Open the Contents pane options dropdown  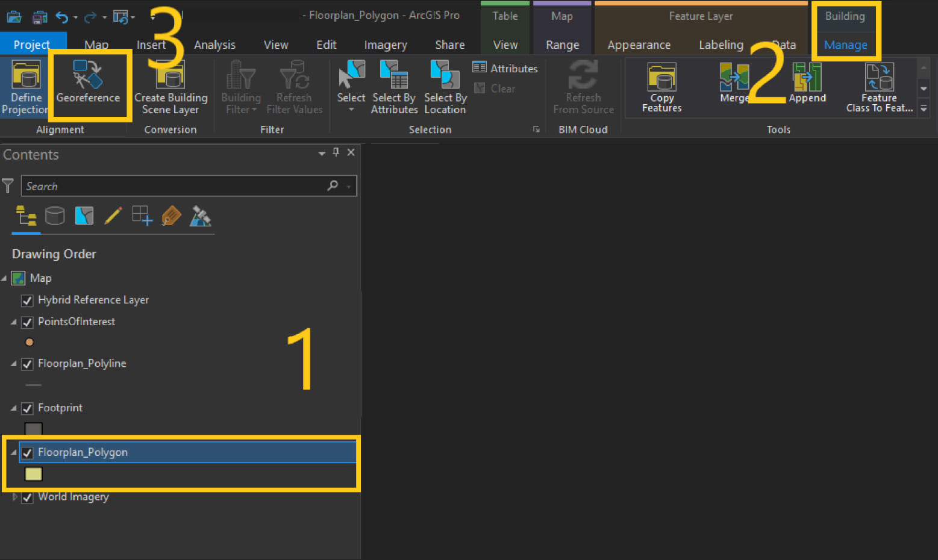pos(322,154)
